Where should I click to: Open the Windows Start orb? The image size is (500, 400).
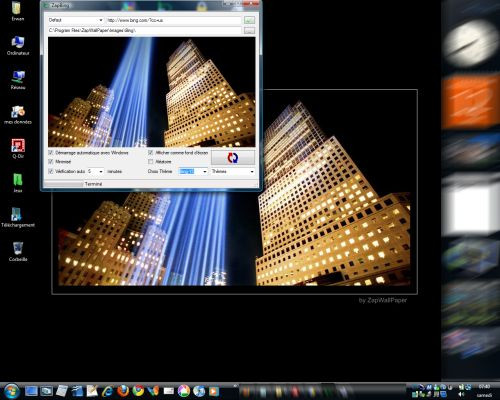click(x=12, y=391)
